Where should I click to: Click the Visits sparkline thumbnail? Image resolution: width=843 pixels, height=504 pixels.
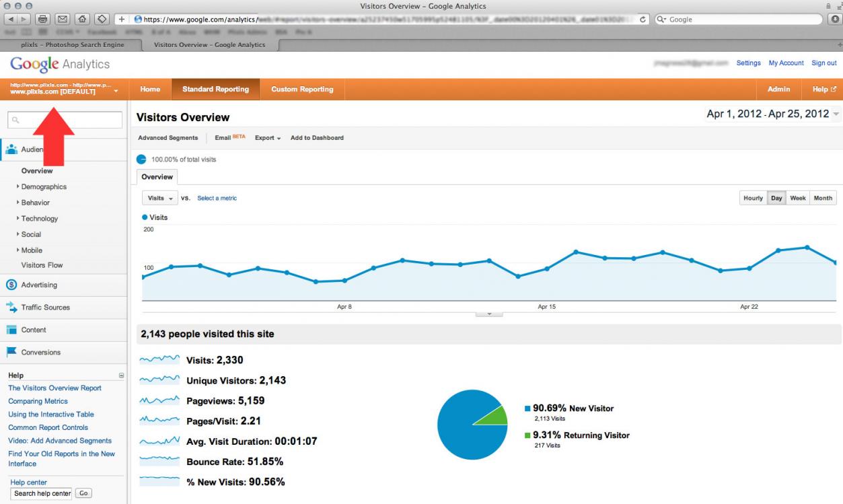click(159, 360)
